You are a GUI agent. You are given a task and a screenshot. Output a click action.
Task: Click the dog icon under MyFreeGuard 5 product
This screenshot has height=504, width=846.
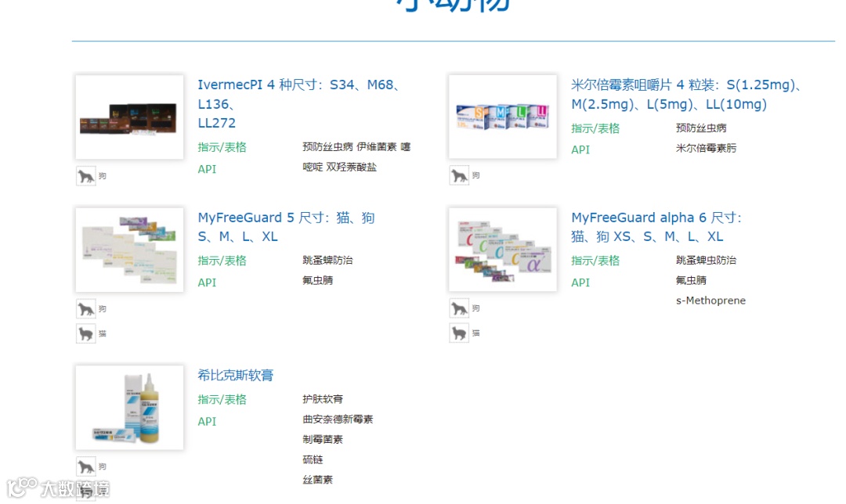86,309
